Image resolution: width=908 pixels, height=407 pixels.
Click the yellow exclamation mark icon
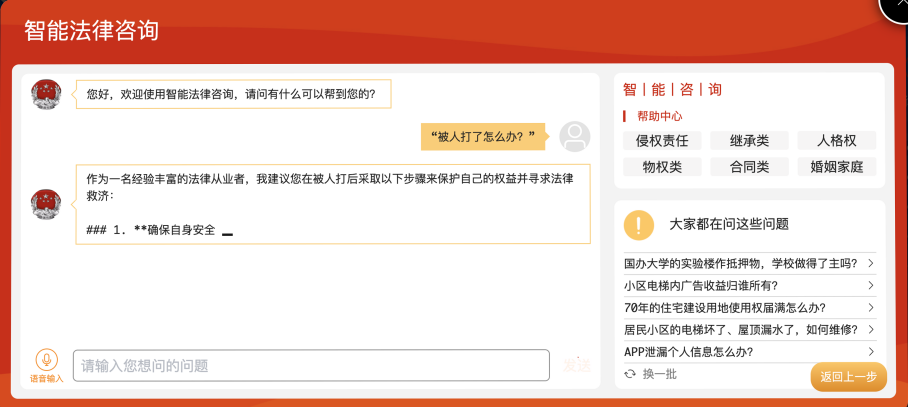(x=639, y=225)
